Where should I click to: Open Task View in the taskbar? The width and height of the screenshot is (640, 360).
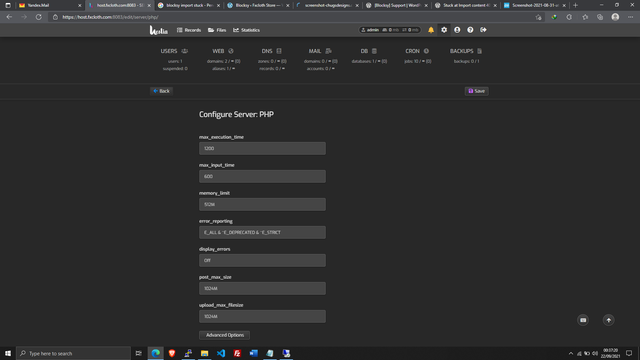coord(139,353)
